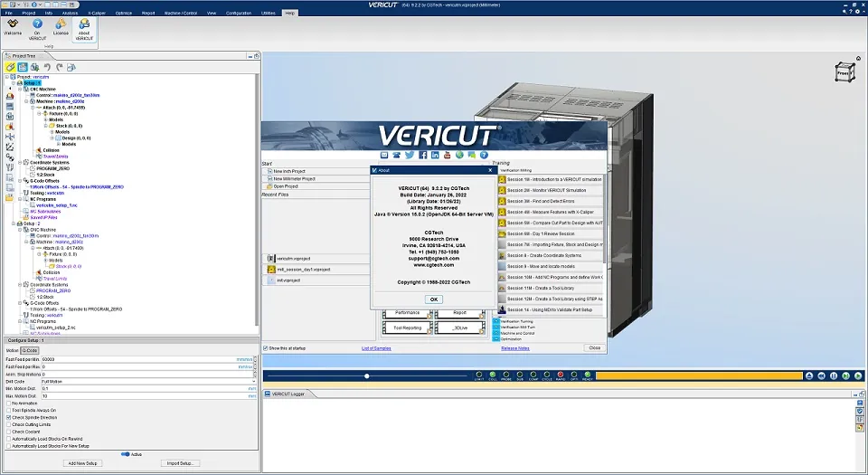Open the Drill Cycle dropdown

(x=148, y=382)
